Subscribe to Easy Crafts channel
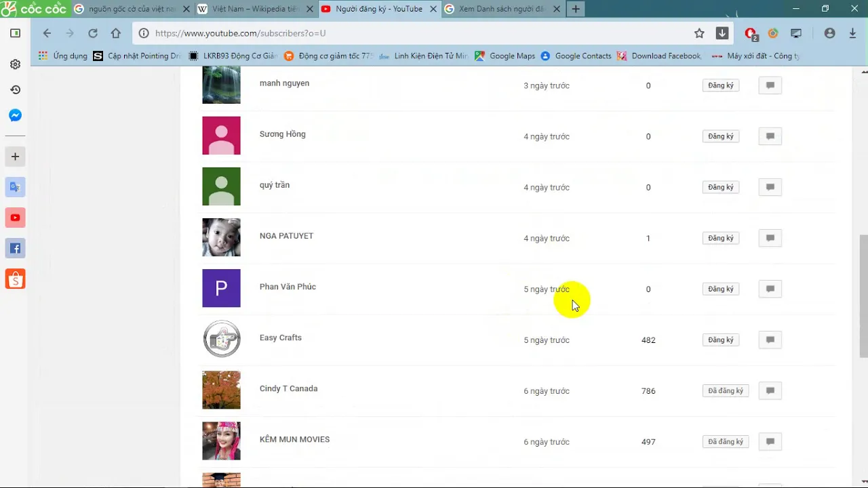This screenshot has width=868, height=488. 720,340
